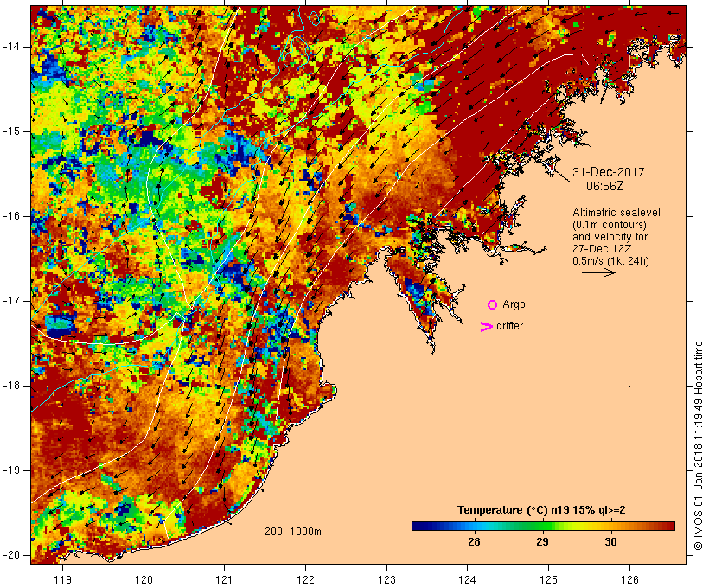This screenshot has height=588, width=709.
Task: Click the 'Temperature (°C) n19 15% ql>=2' title
Action: [541, 510]
